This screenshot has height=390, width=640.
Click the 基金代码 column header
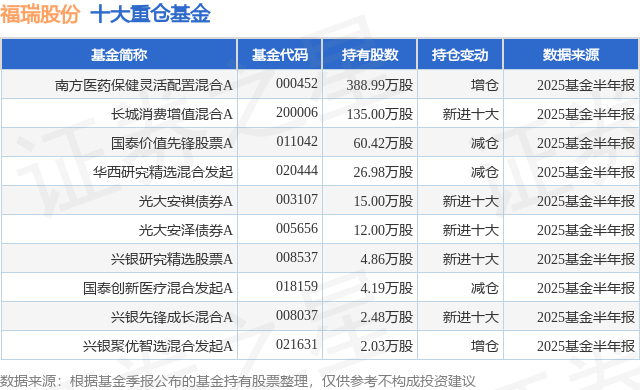[280, 54]
